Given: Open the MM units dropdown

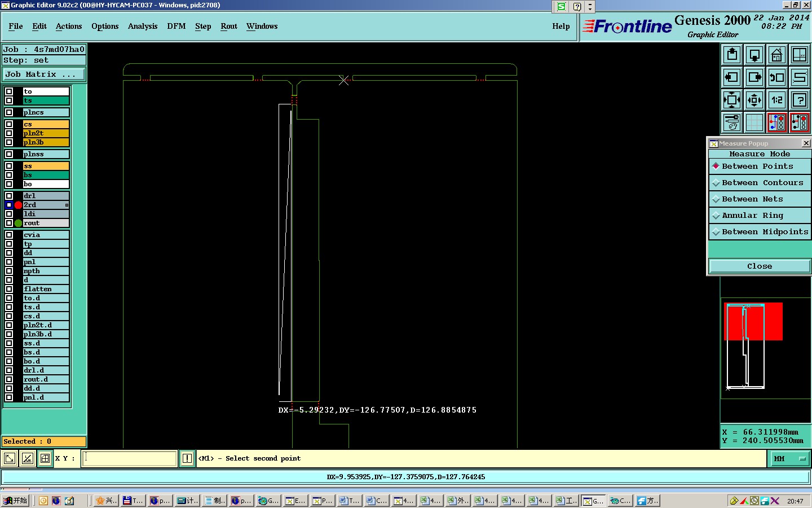Looking at the screenshot, I should 789,459.
